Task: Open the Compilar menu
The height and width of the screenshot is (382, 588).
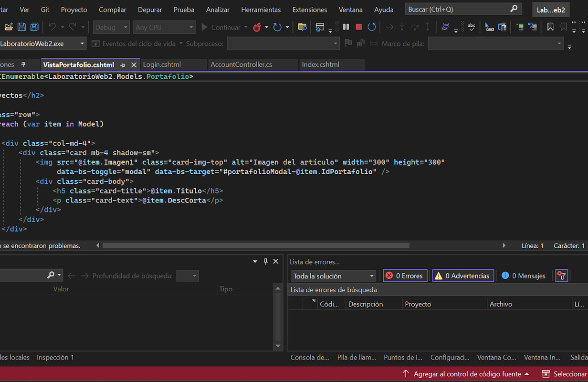Action: point(113,10)
